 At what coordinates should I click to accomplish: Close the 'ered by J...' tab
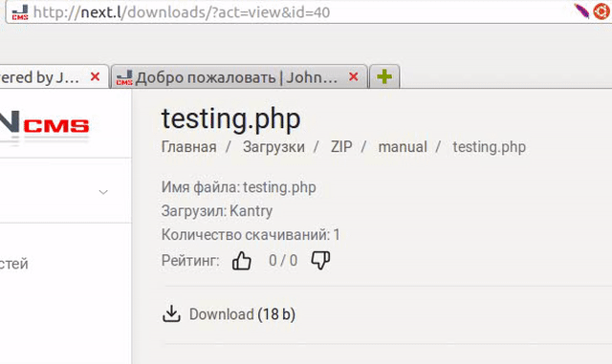coord(95,76)
